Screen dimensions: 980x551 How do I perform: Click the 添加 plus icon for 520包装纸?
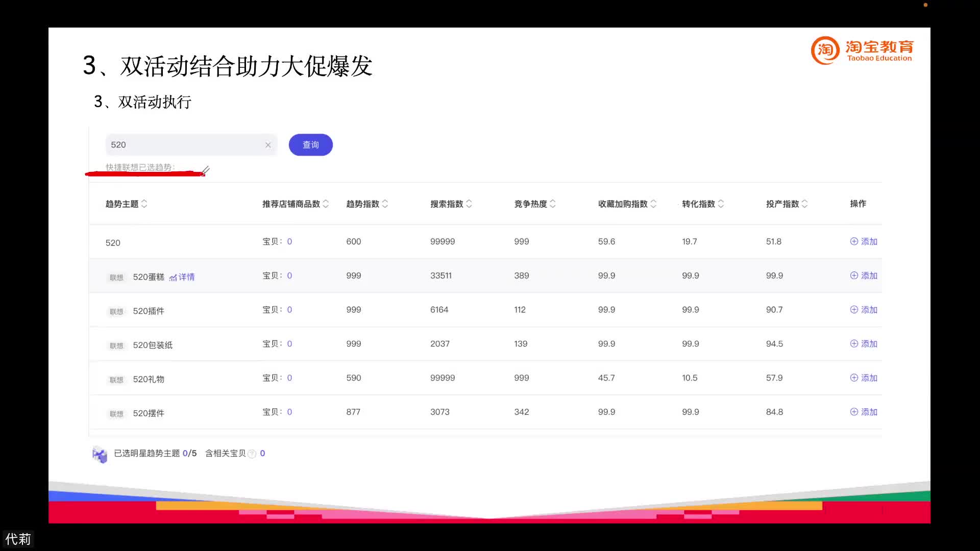(x=854, y=343)
